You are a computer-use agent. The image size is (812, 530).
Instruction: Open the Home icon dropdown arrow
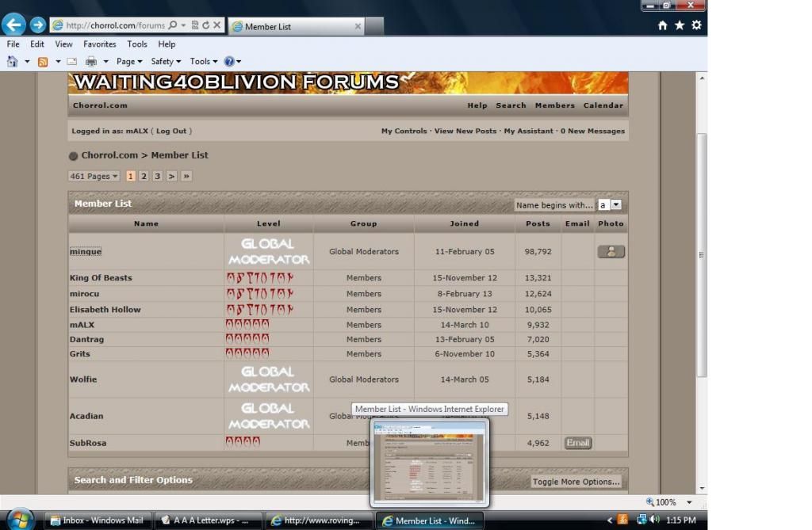27,62
